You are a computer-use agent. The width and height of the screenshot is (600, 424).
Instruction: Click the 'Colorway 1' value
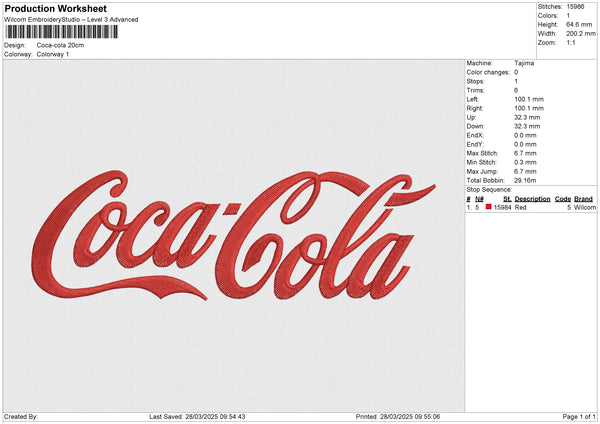click(53, 54)
